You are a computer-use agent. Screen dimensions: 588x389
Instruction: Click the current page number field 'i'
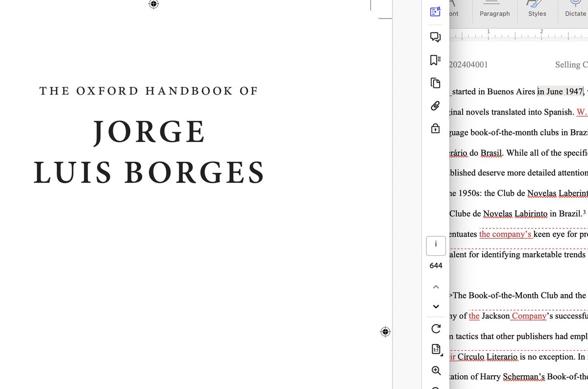[x=436, y=245]
